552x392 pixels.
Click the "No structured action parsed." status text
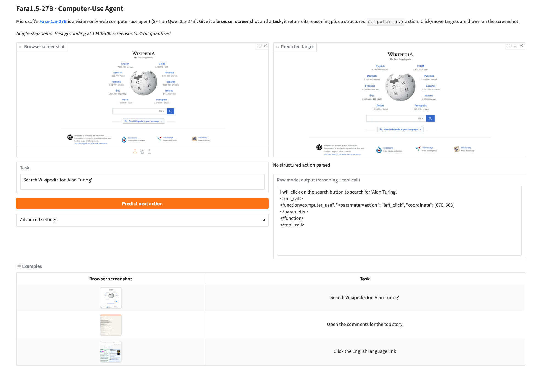302,165
